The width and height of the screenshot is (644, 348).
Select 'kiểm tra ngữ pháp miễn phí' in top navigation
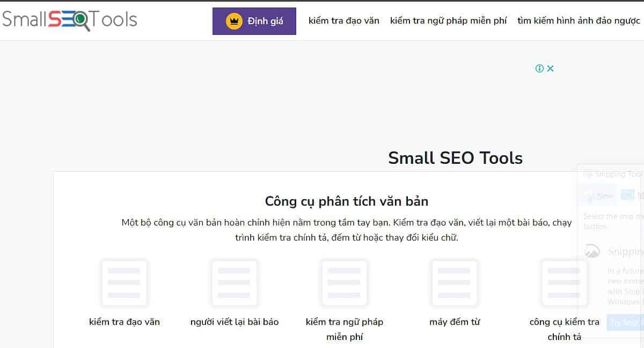click(x=448, y=21)
